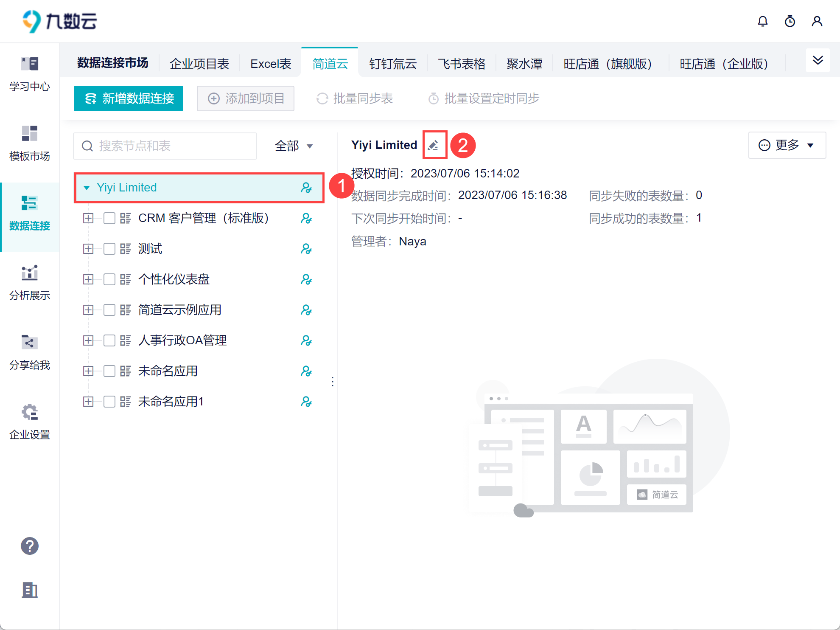This screenshot has width=840, height=630.
Task: Click the pencil edit icon beside Yiyi Limited
Action: (433, 146)
